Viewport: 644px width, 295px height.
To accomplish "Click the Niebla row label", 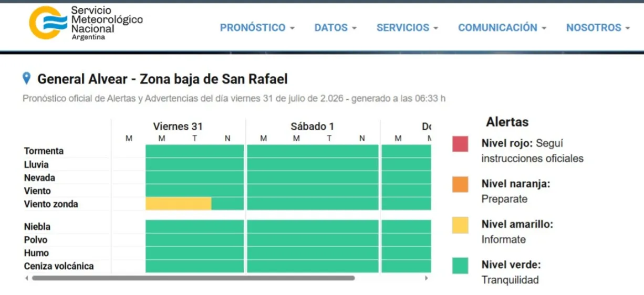I will pos(37,227).
